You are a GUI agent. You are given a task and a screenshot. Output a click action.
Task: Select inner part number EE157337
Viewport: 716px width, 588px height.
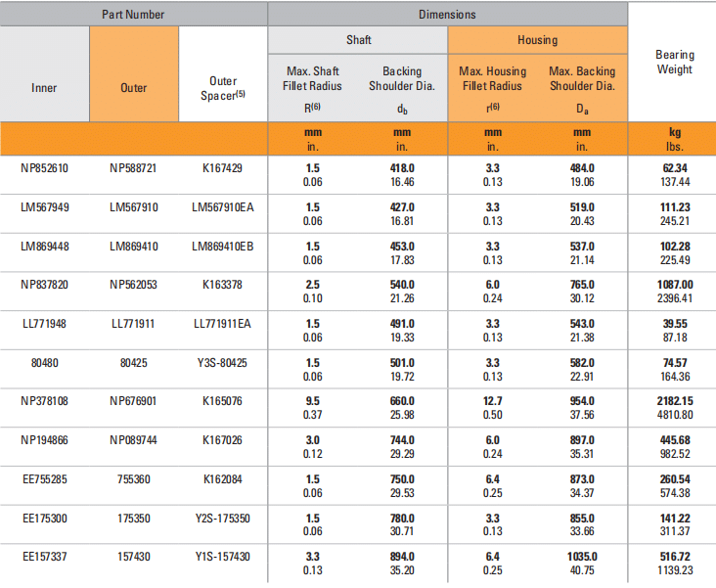click(45, 556)
